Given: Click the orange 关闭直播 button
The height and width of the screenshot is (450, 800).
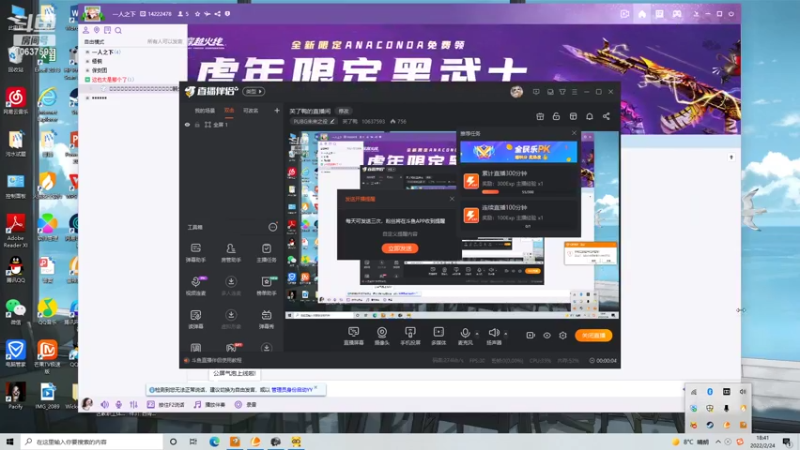Looking at the screenshot, I should coord(593,335).
